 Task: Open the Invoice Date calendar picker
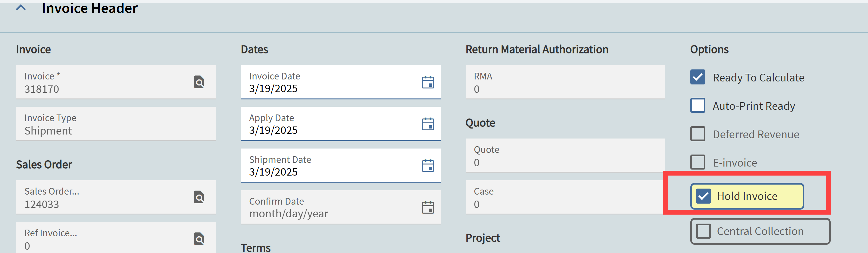pos(428,82)
